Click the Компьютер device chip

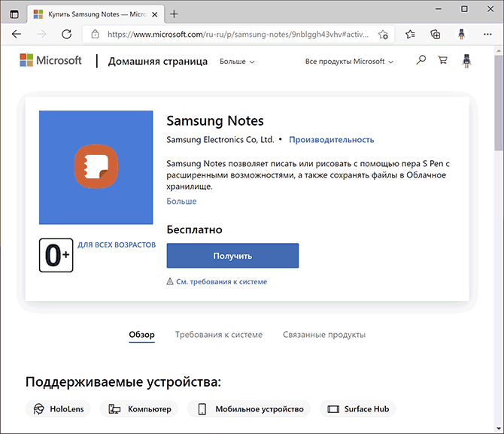point(139,409)
